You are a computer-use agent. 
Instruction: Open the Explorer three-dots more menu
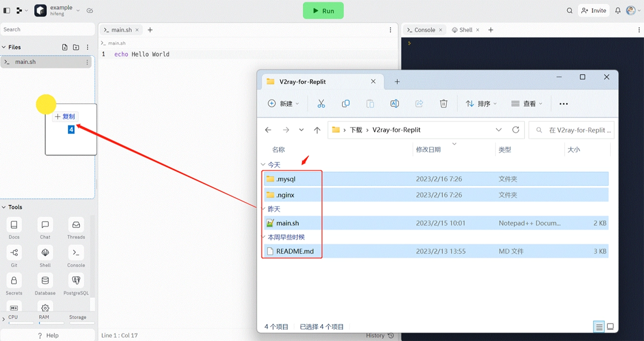point(563,104)
